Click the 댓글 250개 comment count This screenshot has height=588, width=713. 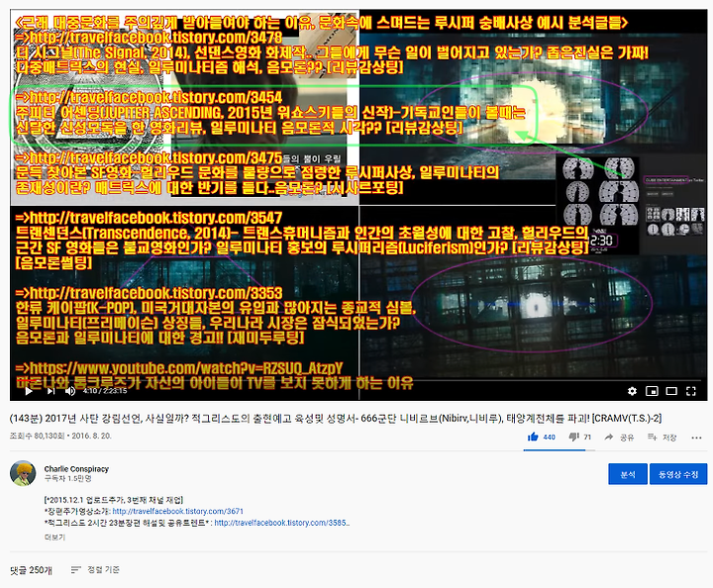(31, 570)
